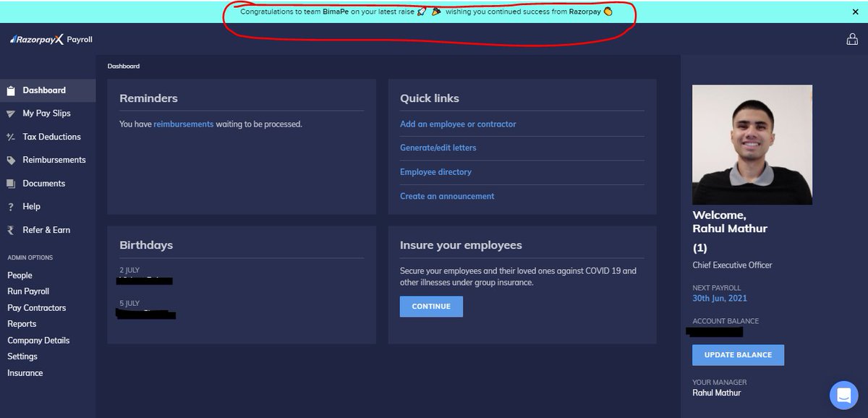The image size is (868, 418).
Task: Click the Birthdays card heading
Action: (146, 245)
